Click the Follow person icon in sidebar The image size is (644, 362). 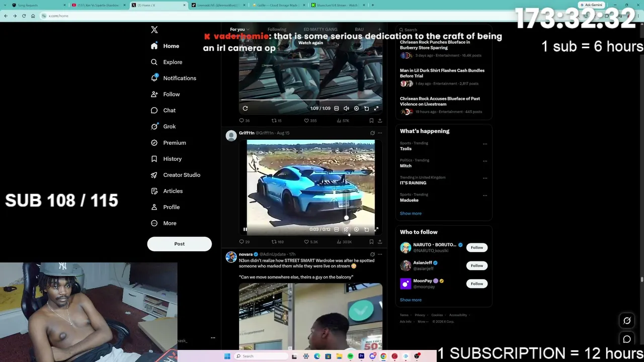(154, 94)
